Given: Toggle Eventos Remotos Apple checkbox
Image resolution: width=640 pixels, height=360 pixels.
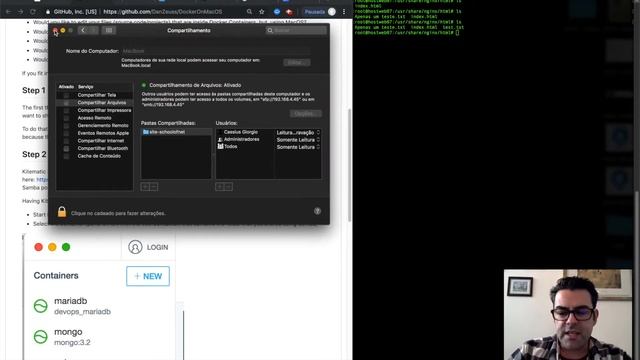Looking at the screenshot, I should coord(66,133).
